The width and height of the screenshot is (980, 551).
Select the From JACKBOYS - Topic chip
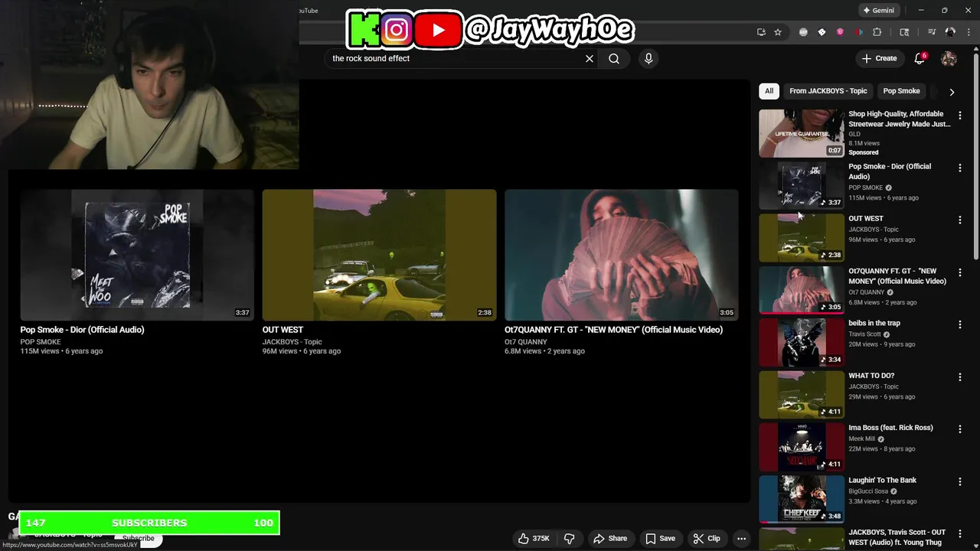coord(828,91)
